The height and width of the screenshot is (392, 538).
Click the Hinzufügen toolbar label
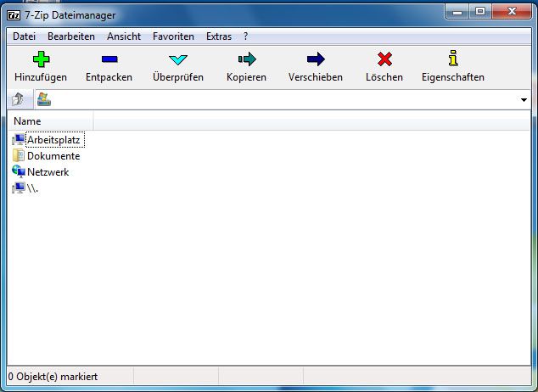[41, 77]
